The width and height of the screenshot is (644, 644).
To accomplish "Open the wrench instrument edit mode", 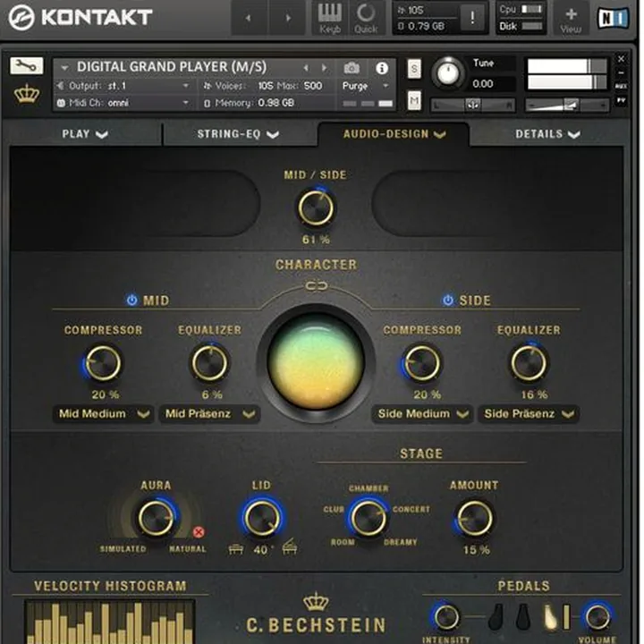I will click(26, 65).
